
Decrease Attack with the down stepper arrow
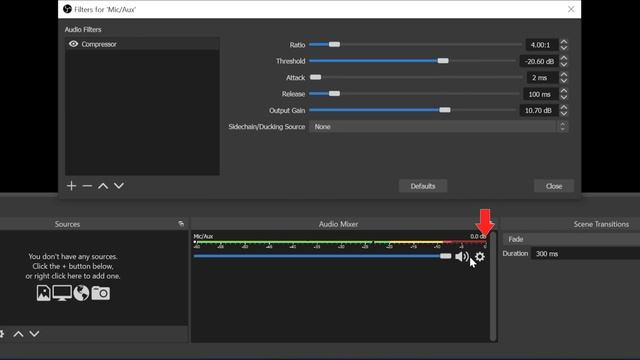564,81
